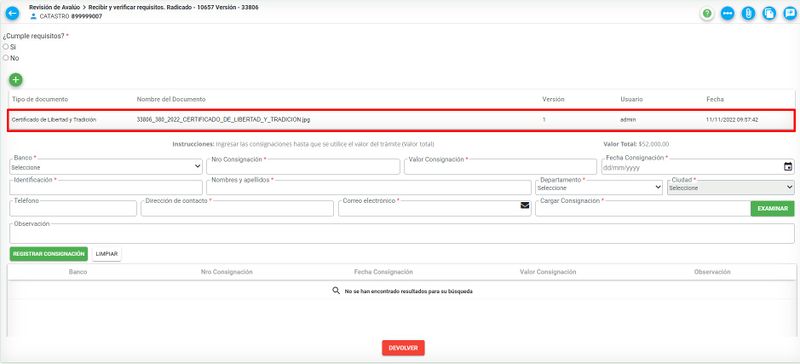This screenshot has height=364, width=800.
Task: Focus the Teléfono field
Action: (x=73, y=208)
